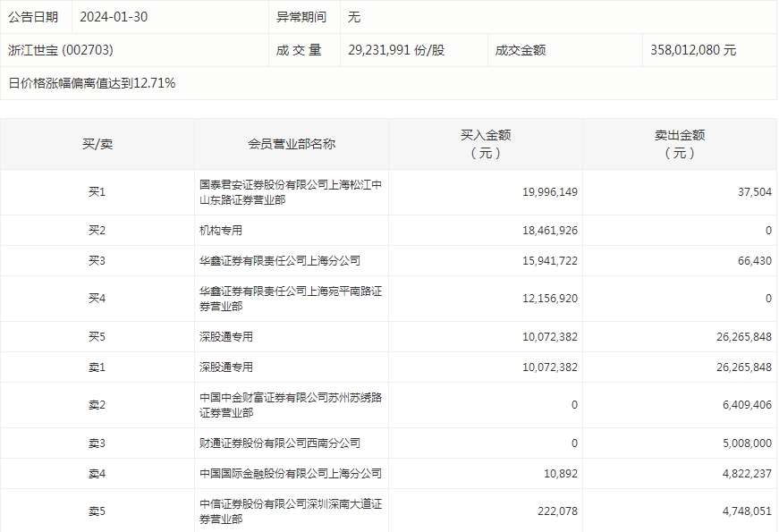Select the 买1 row label

(97, 191)
